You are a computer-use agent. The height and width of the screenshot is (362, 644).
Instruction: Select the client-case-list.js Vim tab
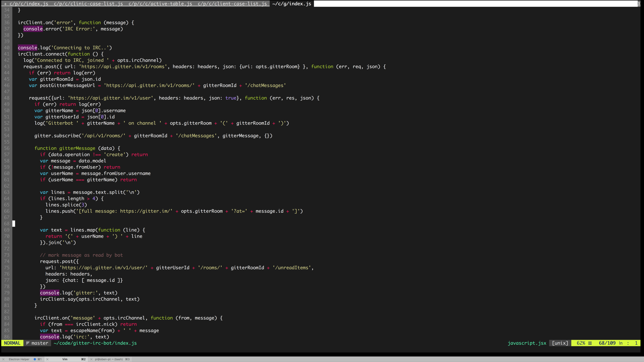232,4
